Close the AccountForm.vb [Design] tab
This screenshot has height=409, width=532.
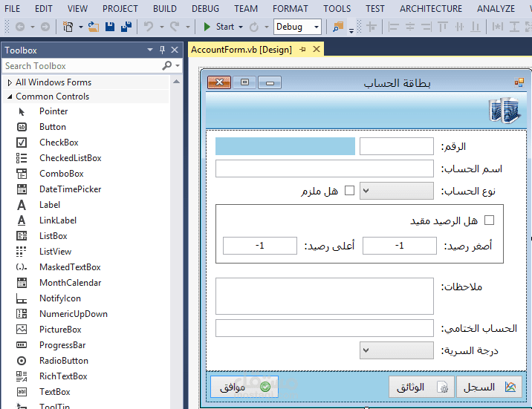click(x=317, y=50)
